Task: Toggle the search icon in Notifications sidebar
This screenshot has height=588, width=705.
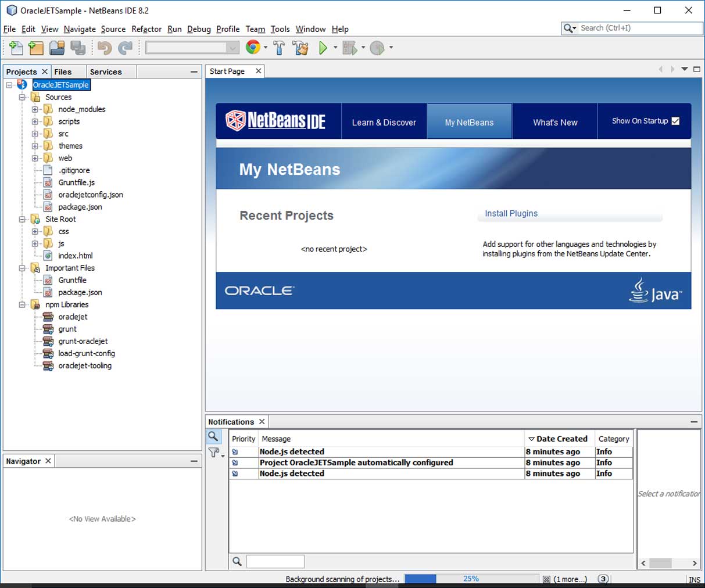Action: point(213,436)
